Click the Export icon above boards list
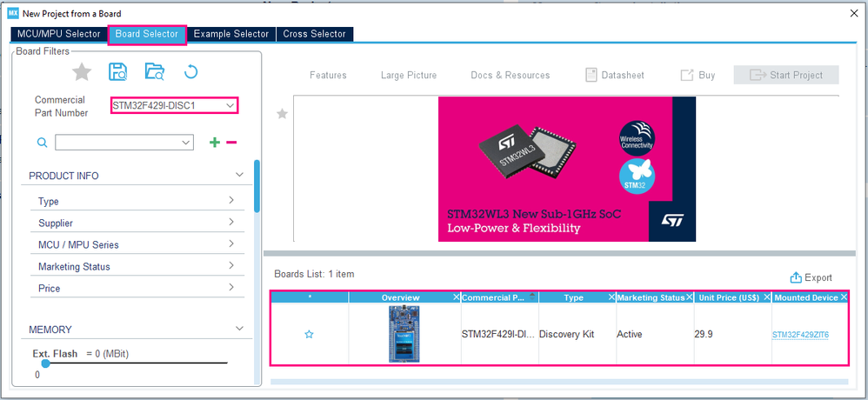 point(796,277)
